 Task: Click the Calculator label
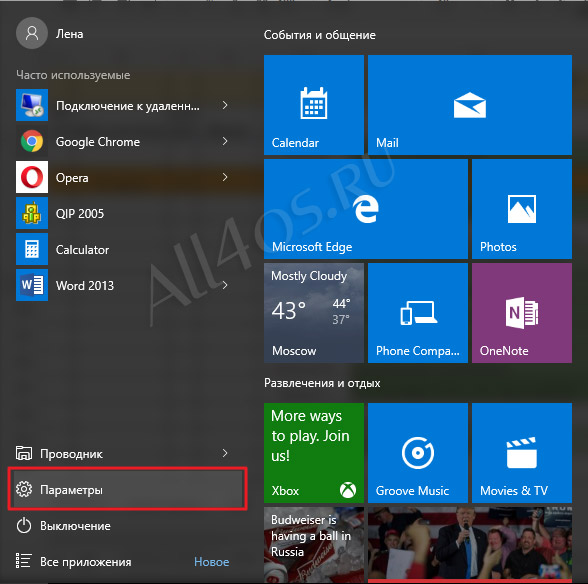[x=82, y=249]
